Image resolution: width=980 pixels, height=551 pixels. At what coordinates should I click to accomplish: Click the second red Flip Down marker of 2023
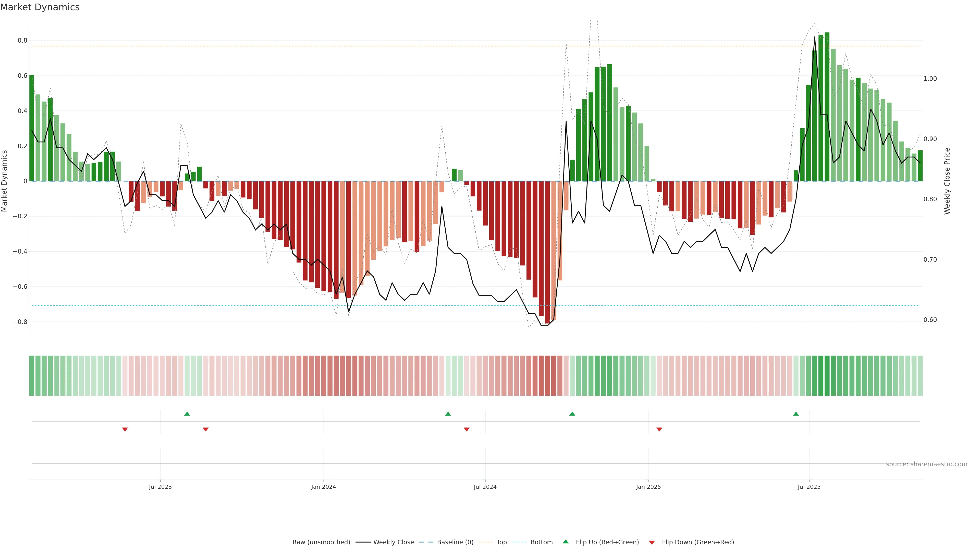206,429
